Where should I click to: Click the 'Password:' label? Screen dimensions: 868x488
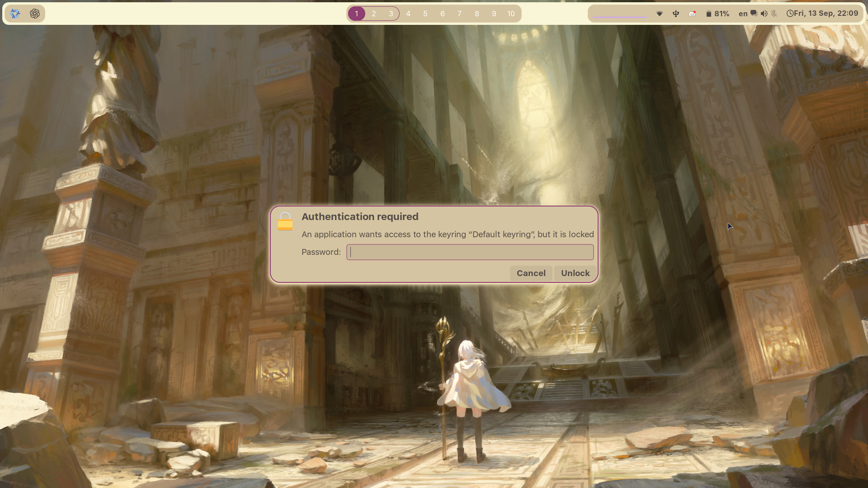click(321, 252)
